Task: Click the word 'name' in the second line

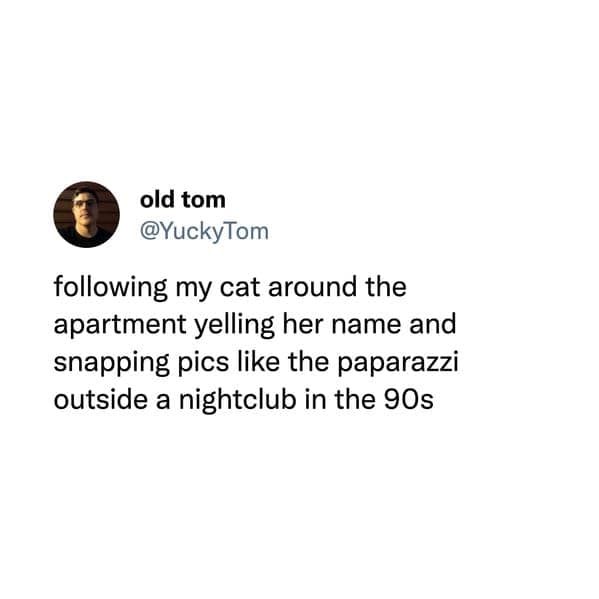Action: point(366,326)
